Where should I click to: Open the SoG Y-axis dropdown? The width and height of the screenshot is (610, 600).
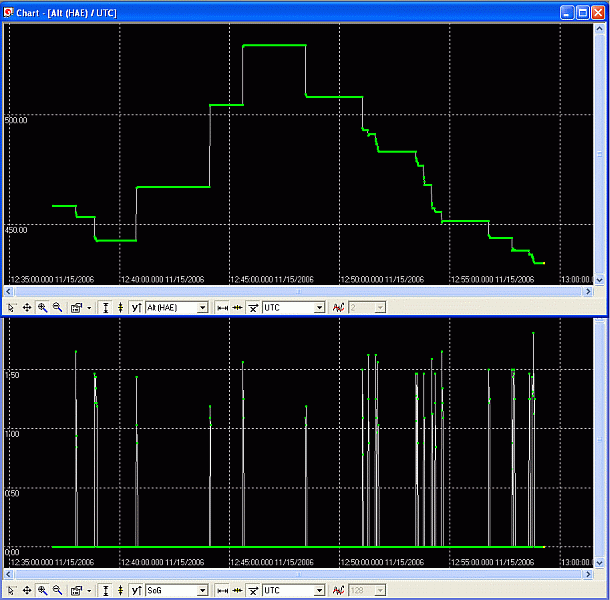pyautogui.click(x=203, y=591)
